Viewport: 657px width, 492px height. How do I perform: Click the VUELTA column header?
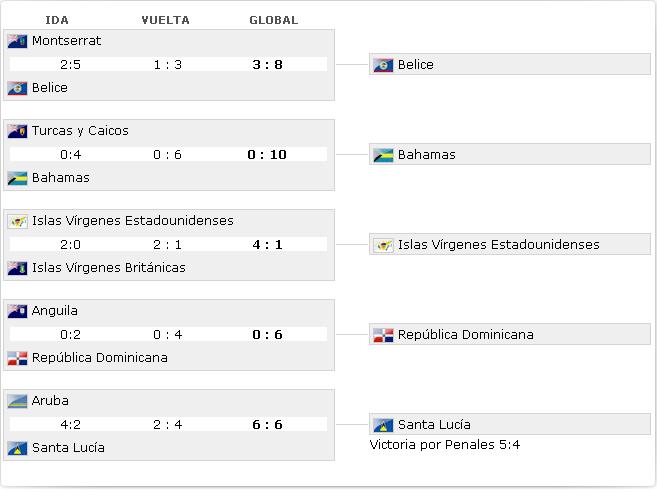click(166, 20)
